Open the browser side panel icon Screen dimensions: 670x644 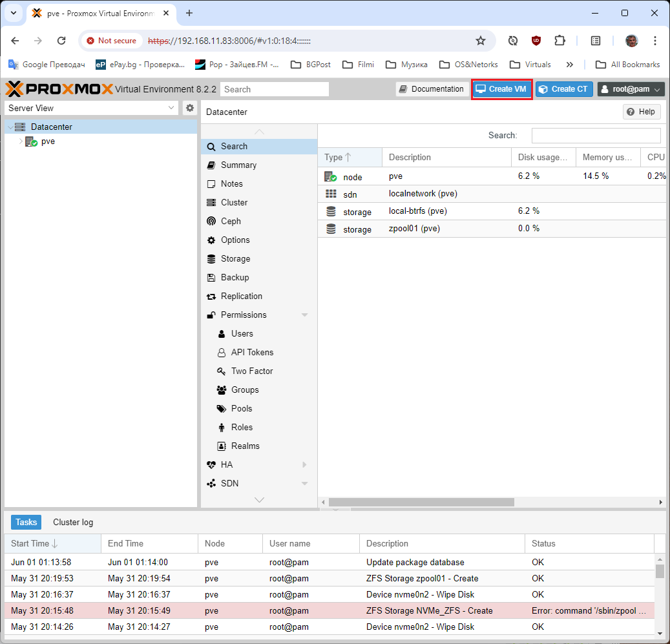click(595, 41)
